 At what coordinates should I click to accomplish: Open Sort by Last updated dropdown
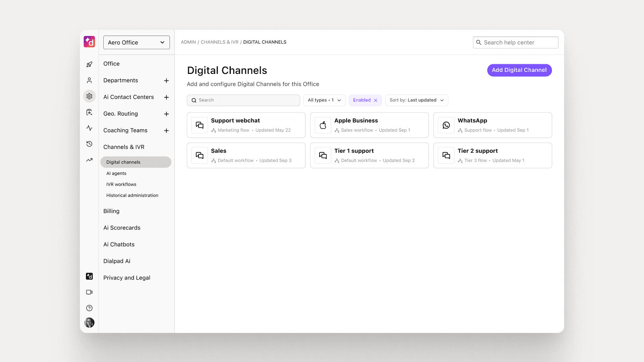pos(416,100)
